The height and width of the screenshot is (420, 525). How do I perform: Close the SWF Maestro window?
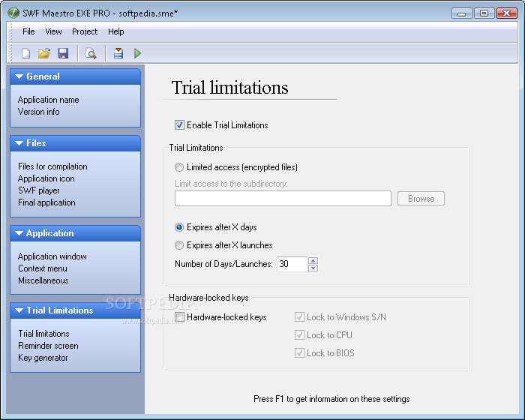(507, 13)
